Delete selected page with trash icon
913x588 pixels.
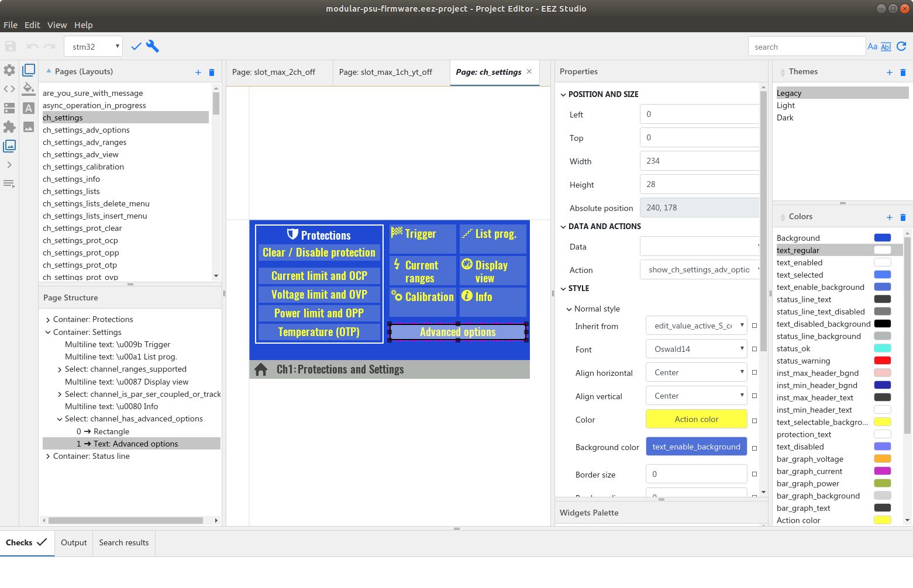212,72
